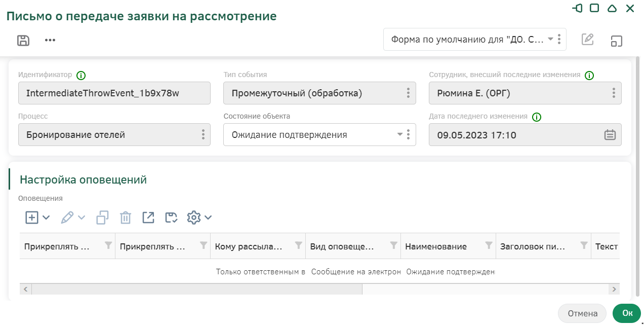Click the Ок button

click(x=627, y=313)
